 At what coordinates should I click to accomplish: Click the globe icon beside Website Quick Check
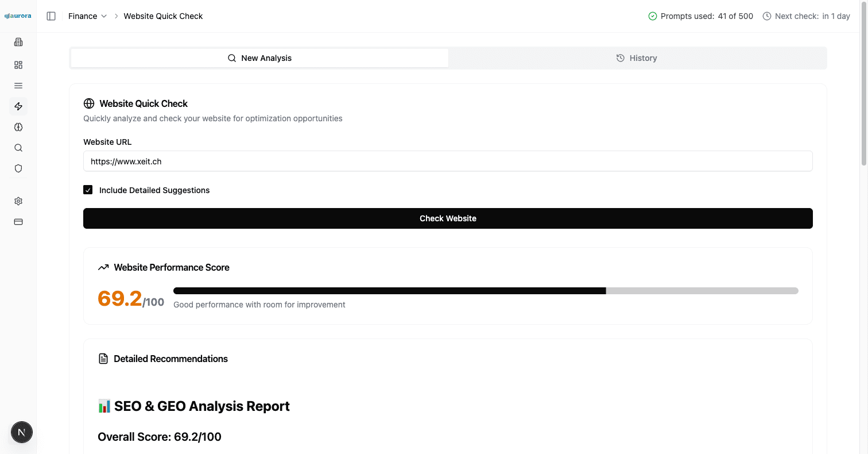tap(89, 103)
